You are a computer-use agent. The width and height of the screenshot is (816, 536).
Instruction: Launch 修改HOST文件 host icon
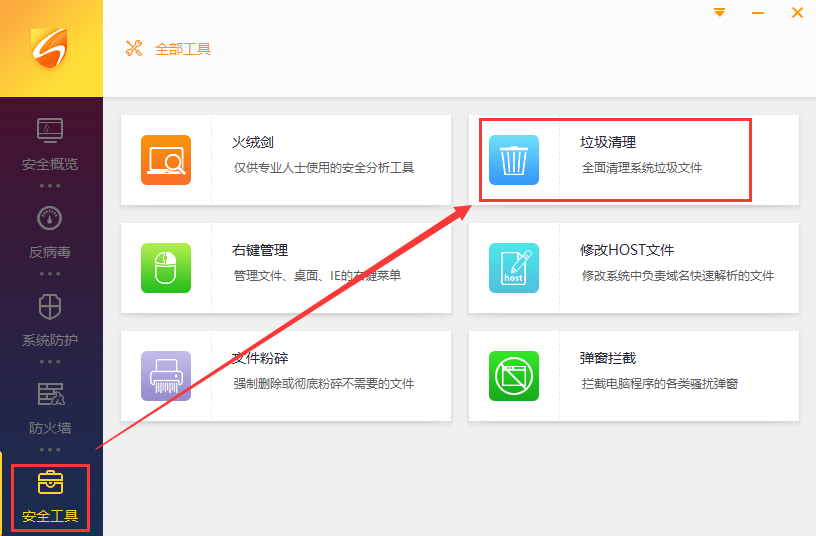tap(514, 268)
